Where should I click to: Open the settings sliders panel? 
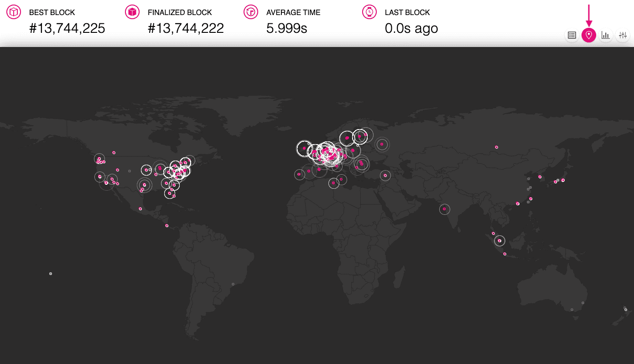623,35
